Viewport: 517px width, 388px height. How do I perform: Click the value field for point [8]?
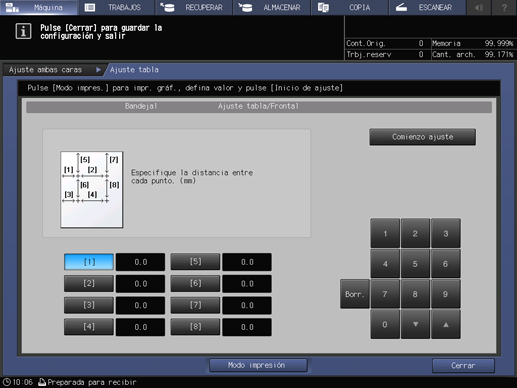click(x=247, y=327)
